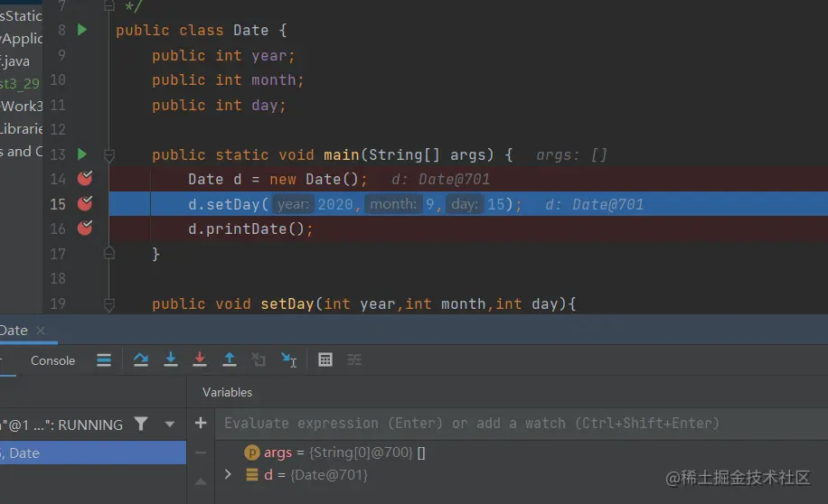
Task: Expand the d variable node
Action: 228,474
